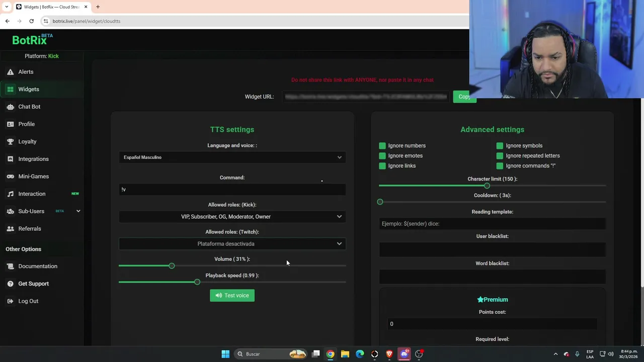Click the Mini-Games gamepad icon
Image resolution: width=644 pixels, height=362 pixels.
coord(10,176)
